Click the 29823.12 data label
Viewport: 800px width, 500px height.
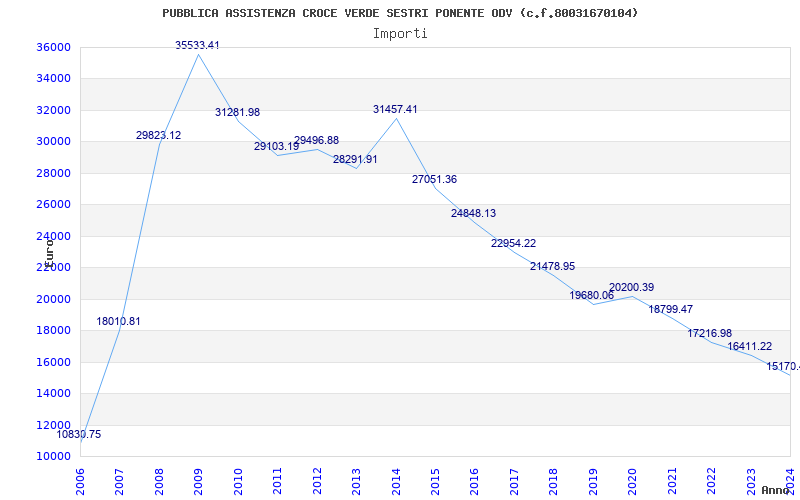158,136
